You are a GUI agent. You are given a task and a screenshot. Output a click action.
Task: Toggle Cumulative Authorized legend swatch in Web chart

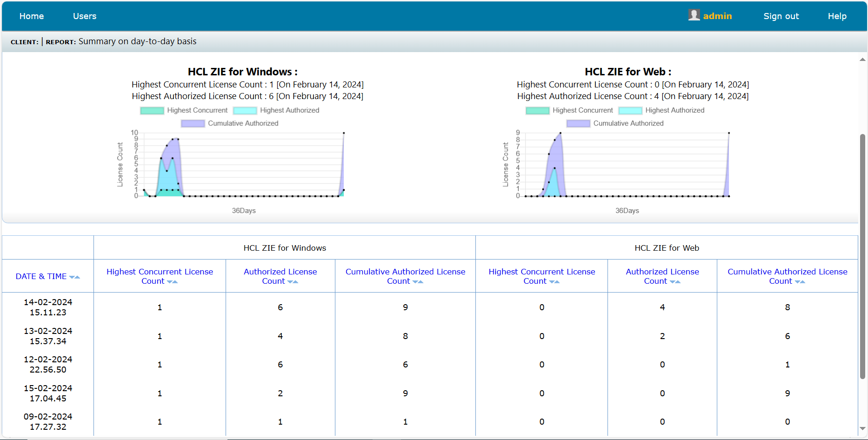578,124
